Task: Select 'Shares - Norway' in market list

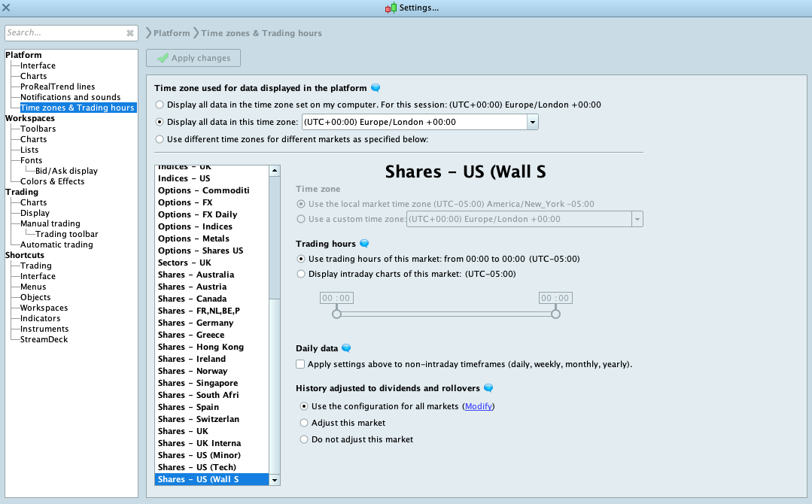Action: coord(211,371)
